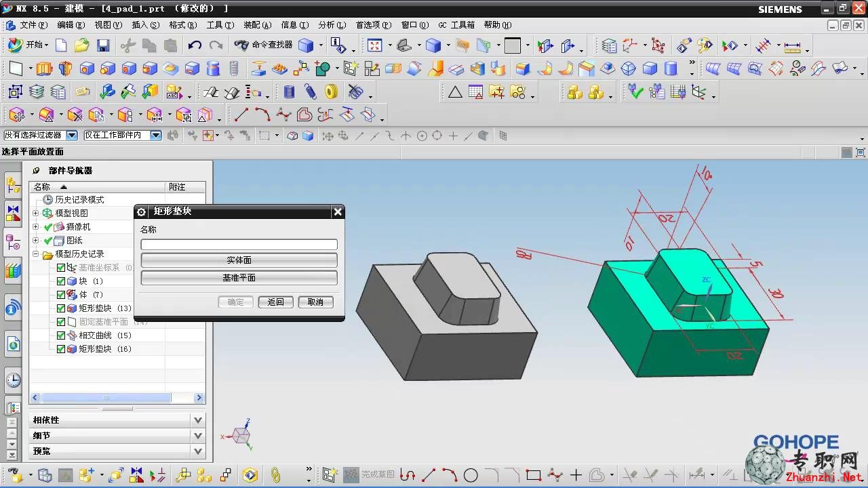Click the Move Face synchronous modeling icon
Viewport: 868px width, 488px height.
click(16, 115)
